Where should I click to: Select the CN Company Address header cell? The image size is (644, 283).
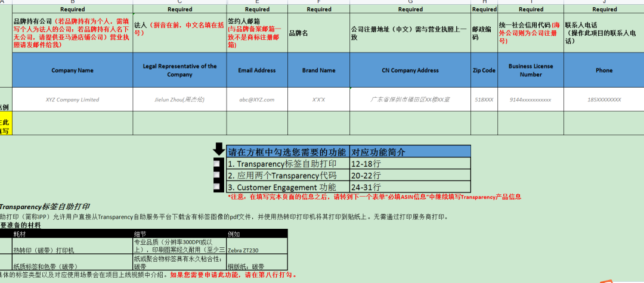coord(410,70)
